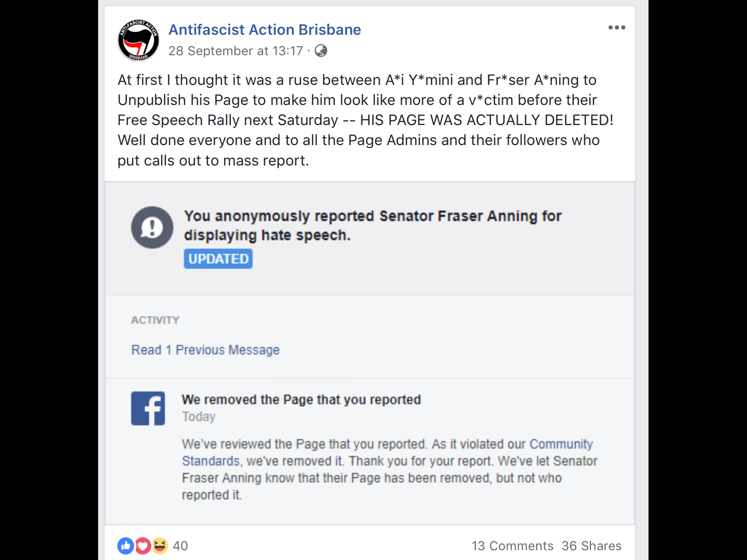Click the blue UPDATED badge
This screenshot has height=560, width=747.
click(x=218, y=258)
